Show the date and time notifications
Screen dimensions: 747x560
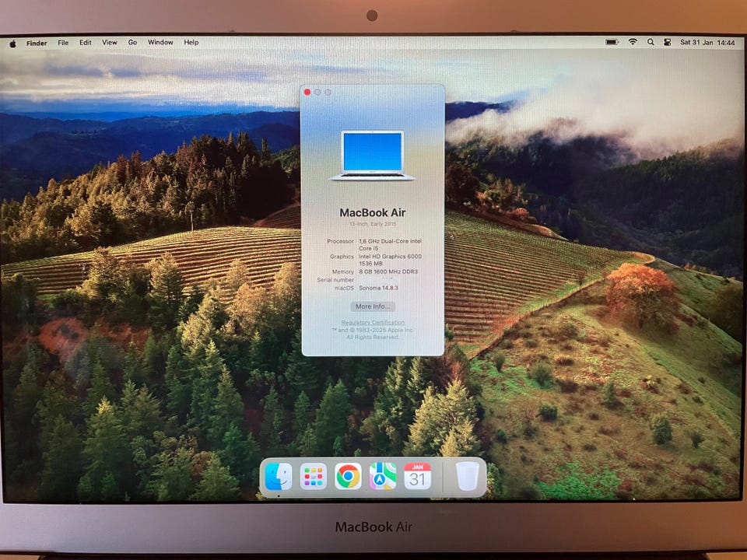[x=707, y=42]
